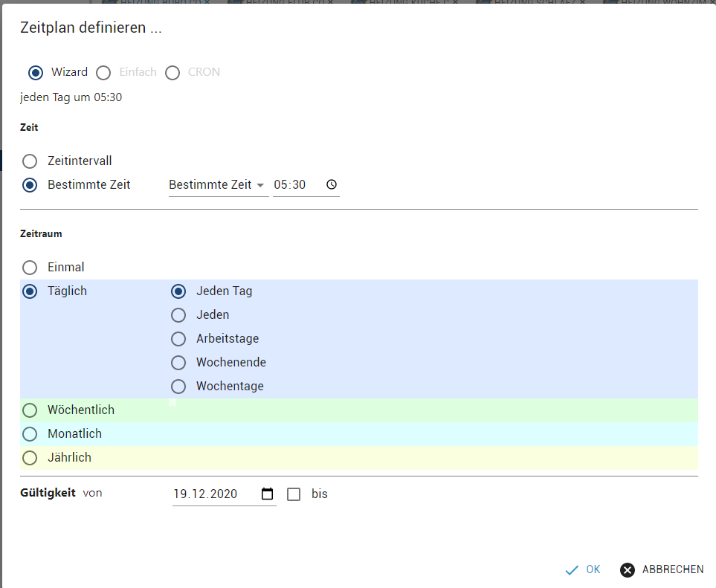Screen dimensions: 716x588
Task: Select the Jährlich period option
Action: click(x=30, y=458)
